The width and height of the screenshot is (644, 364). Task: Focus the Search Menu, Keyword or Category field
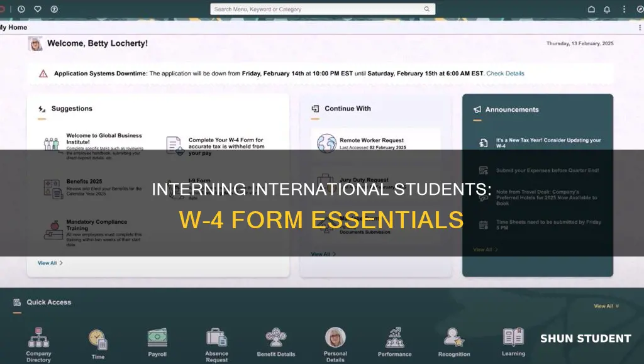coord(323,9)
